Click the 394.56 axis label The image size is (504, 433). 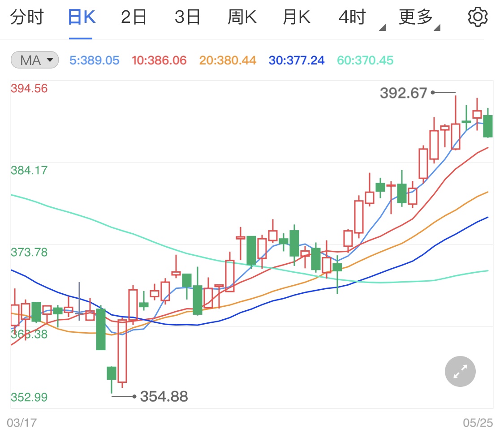[29, 89]
